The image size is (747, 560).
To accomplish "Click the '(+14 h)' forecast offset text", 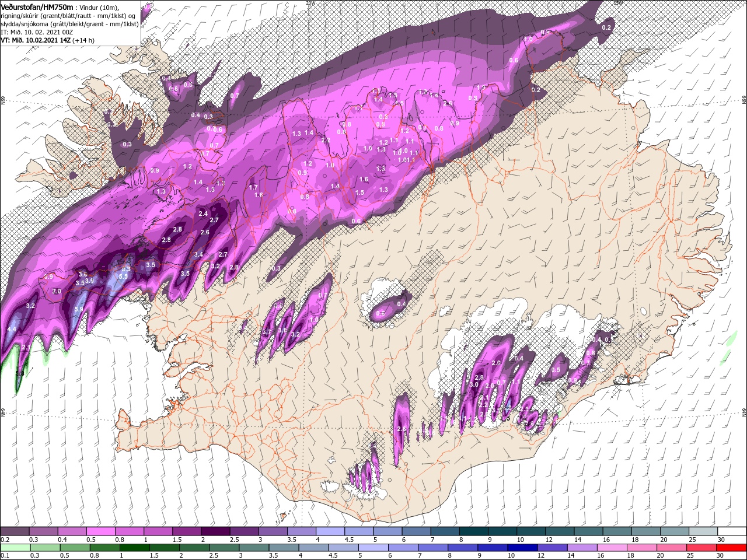I will (x=83, y=40).
